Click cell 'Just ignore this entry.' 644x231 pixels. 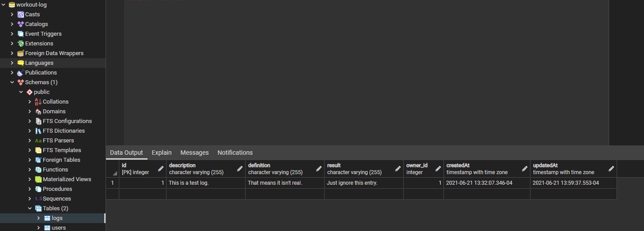[x=364, y=183]
